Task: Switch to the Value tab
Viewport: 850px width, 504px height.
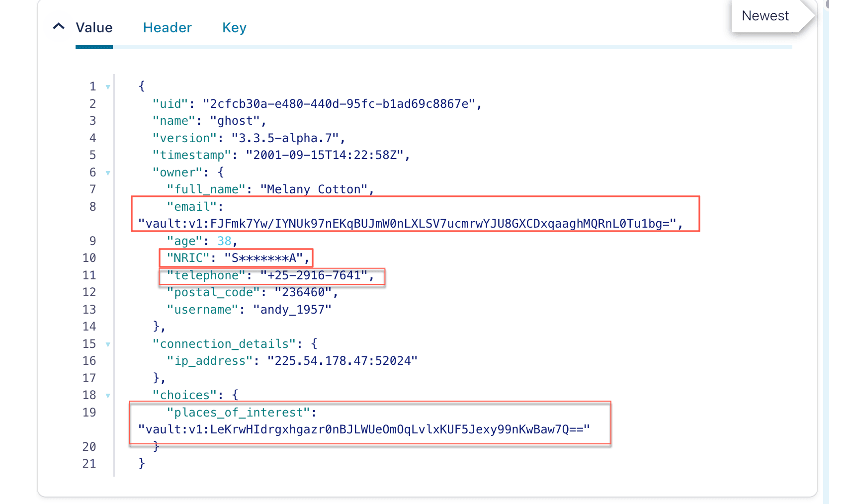Action: [94, 28]
